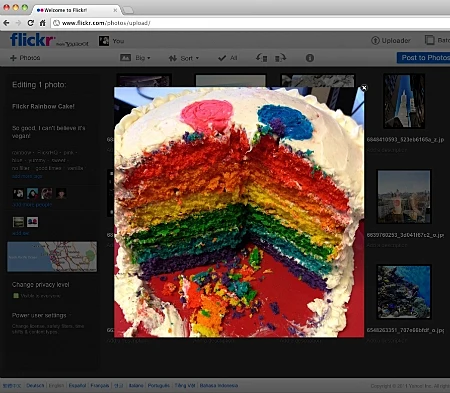450x393 pixels.
Task: Click the enlarged rainbow cake photo
Action: (x=239, y=212)
